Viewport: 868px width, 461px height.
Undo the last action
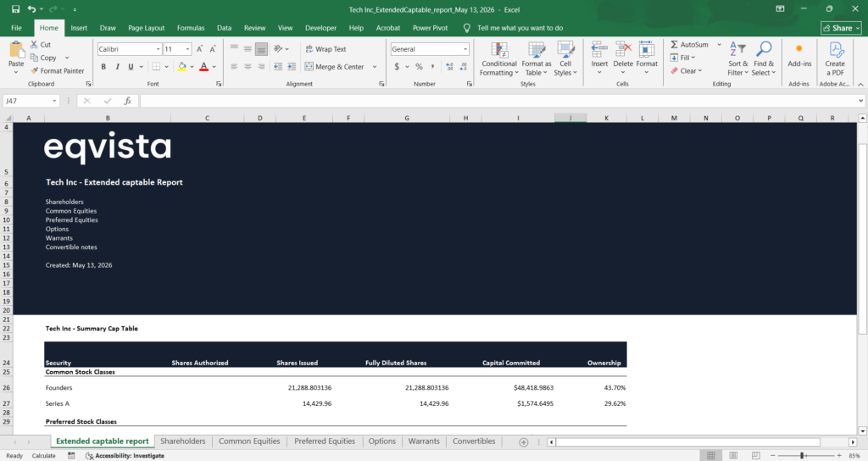click(x=31, y=8)
